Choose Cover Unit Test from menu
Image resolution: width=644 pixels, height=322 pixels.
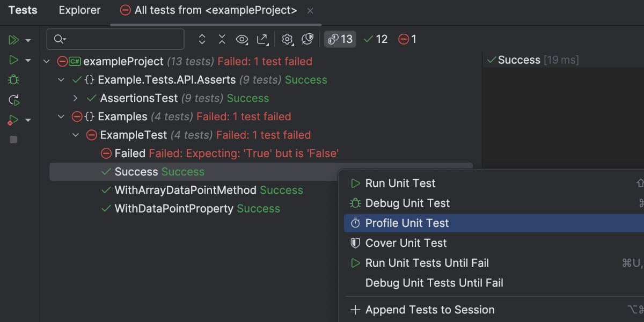pos(406,243)
